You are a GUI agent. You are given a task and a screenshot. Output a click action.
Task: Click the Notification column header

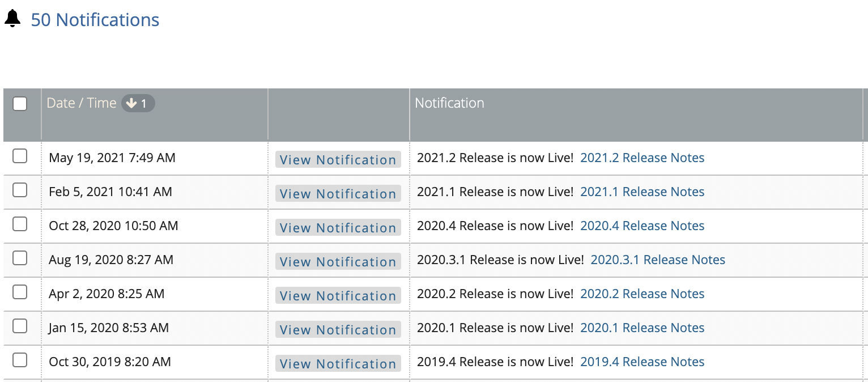click(449, 103)
